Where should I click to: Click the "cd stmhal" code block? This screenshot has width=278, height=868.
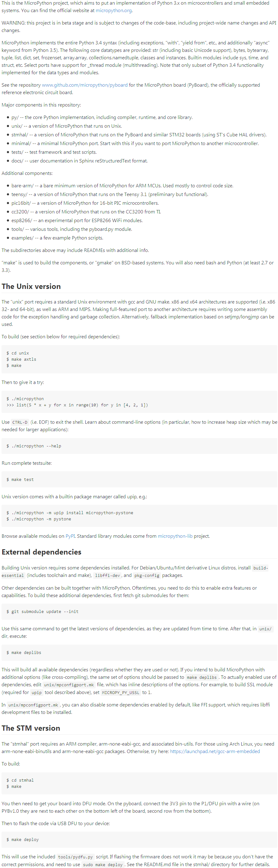point(139,783)
